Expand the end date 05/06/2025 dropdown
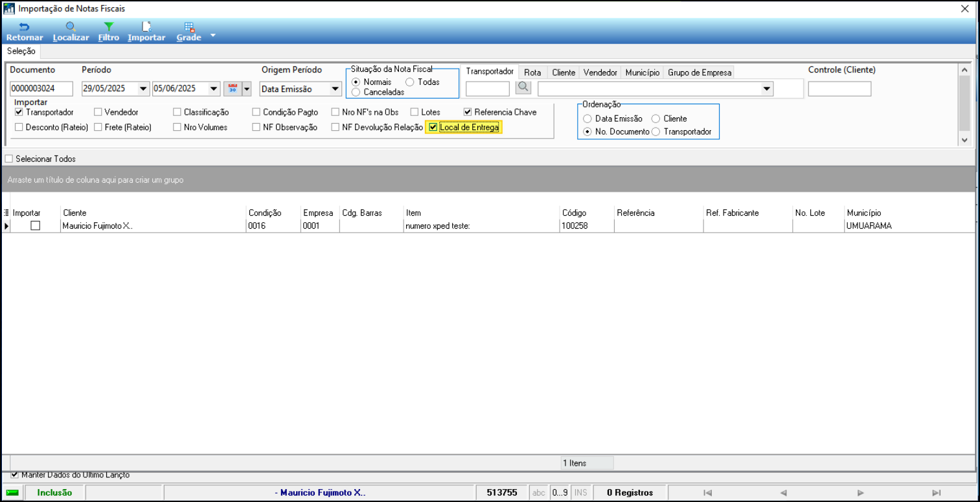The width and height of the screenshot is (980, 502). (x=214, y=89)
